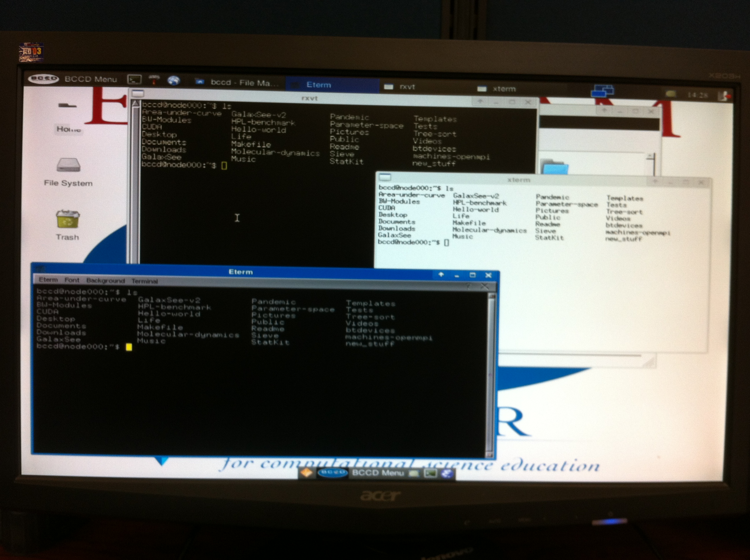750x560 pixels.
Task: Click the red pin icon in top panel
Action: pos(154,80)
